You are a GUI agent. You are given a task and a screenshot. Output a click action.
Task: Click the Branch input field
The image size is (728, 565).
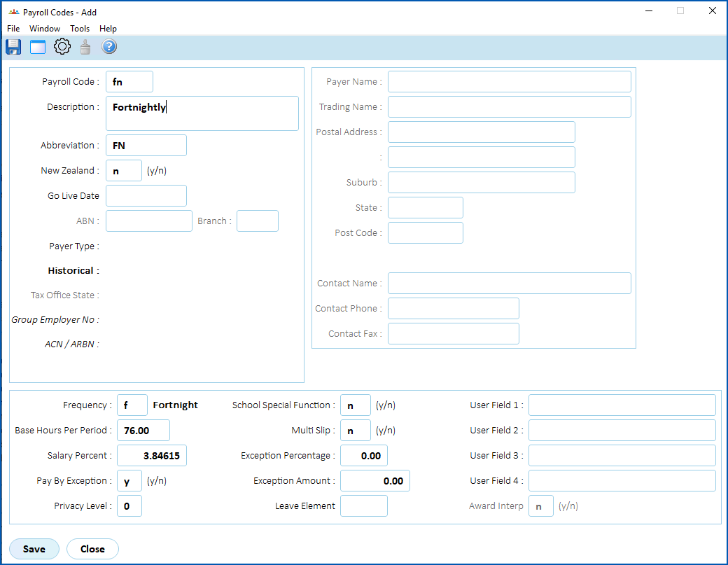point(258,221)
